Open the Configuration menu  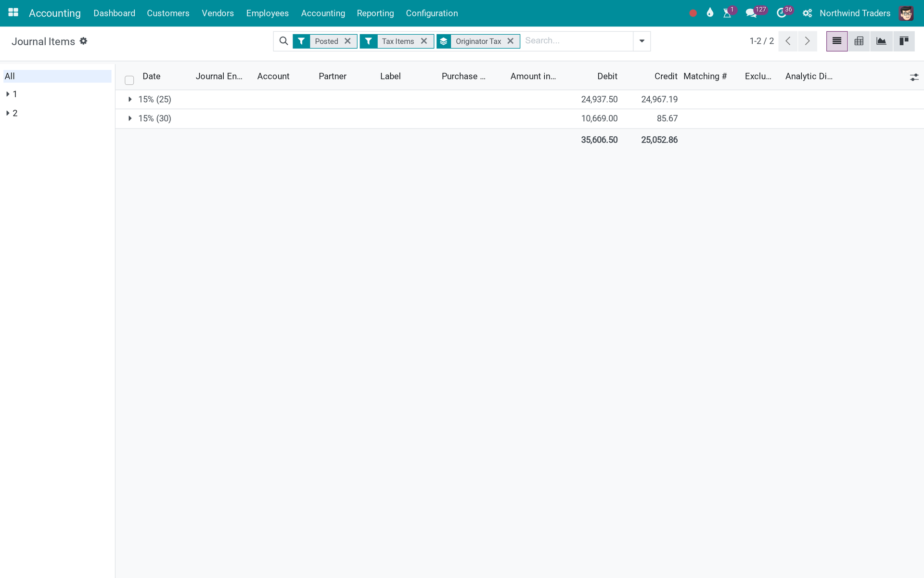(x=432, y=13)
